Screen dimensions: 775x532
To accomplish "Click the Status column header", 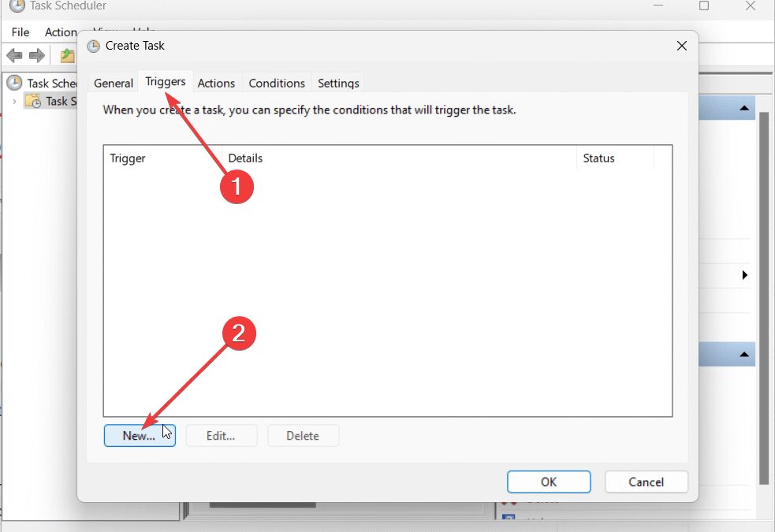I will click(x=615, y=158).
